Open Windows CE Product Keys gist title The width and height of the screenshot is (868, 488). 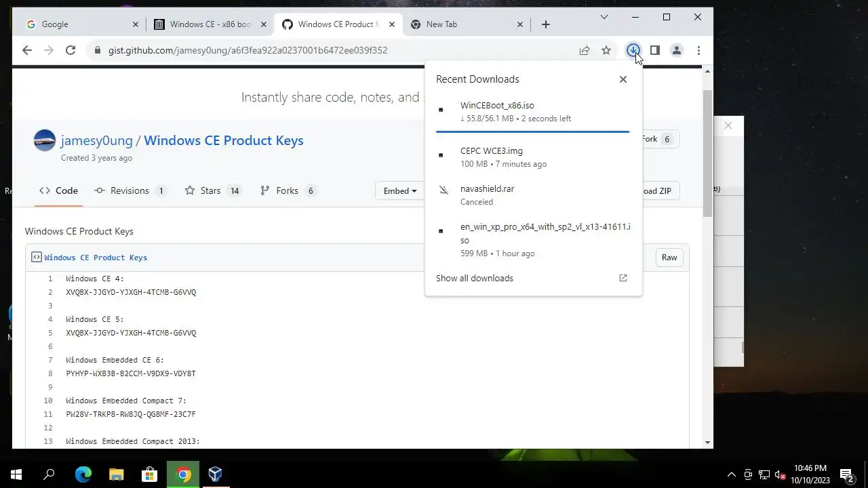(x=224, y=140)
